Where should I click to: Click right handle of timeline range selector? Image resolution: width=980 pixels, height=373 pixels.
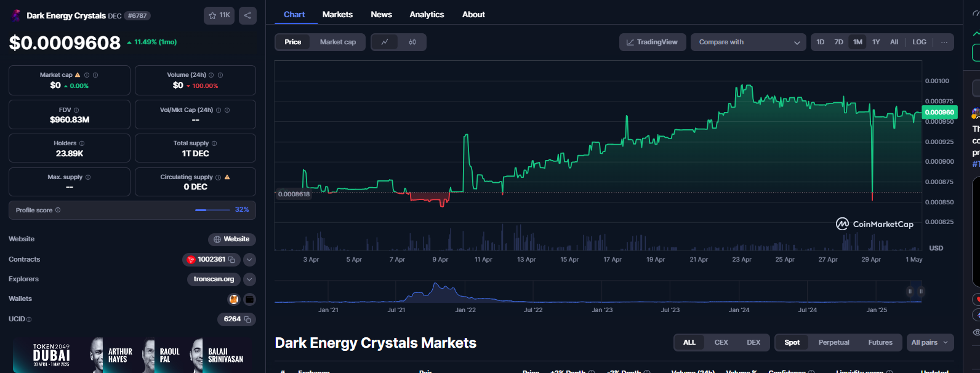[x=921, y=291]
